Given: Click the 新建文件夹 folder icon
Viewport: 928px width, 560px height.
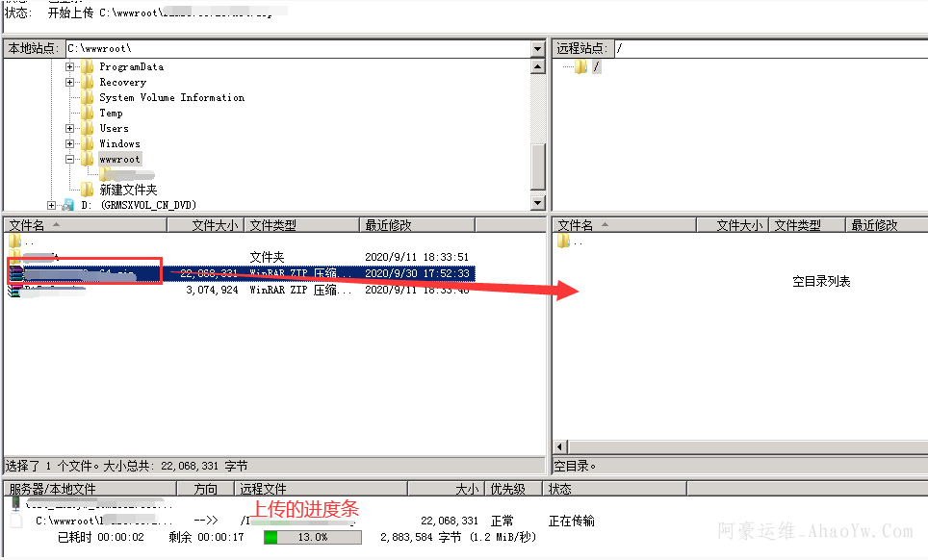Looking at the screenshot, I should (87, 190).
